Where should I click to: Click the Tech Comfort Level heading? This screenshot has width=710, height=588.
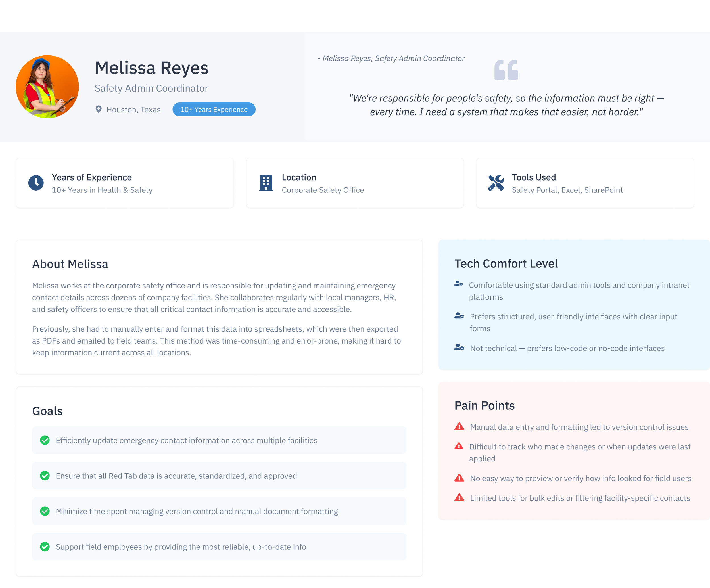click(x=506, y=263)
